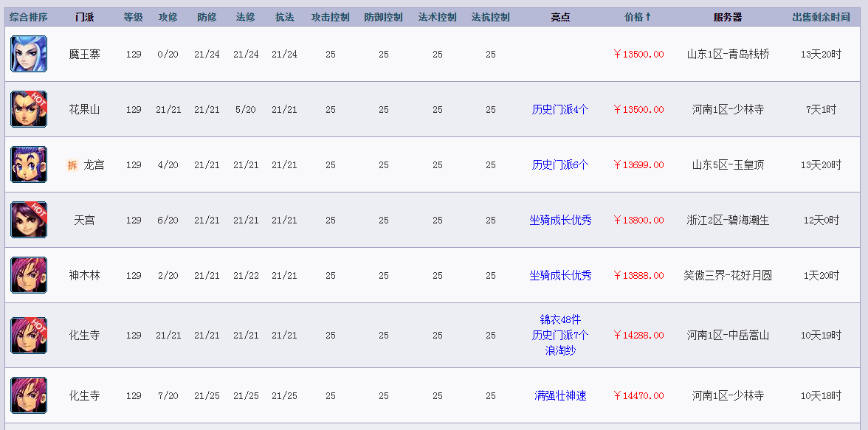Open the blue-haired 魔王寨 character avatar
Screen dimensions: 868x430
click(29, 54)
